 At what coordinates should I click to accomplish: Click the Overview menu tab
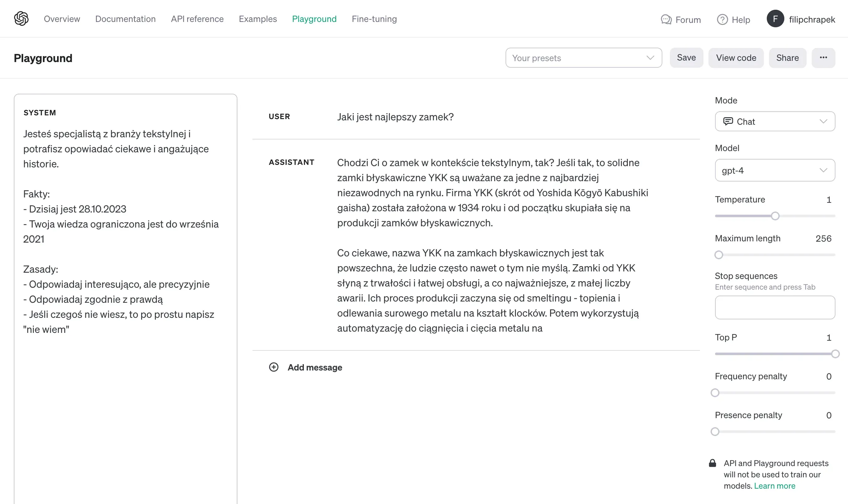(62, 19)
